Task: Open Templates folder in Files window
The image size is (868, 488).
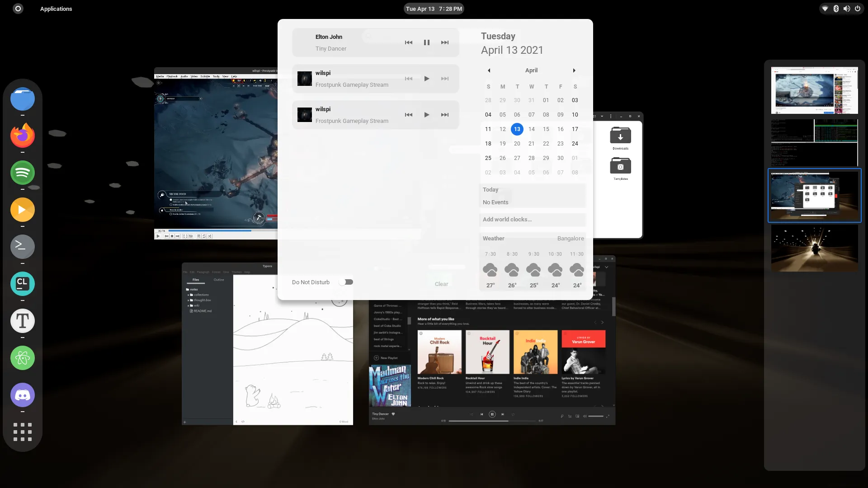Action: tap(621, 169)
